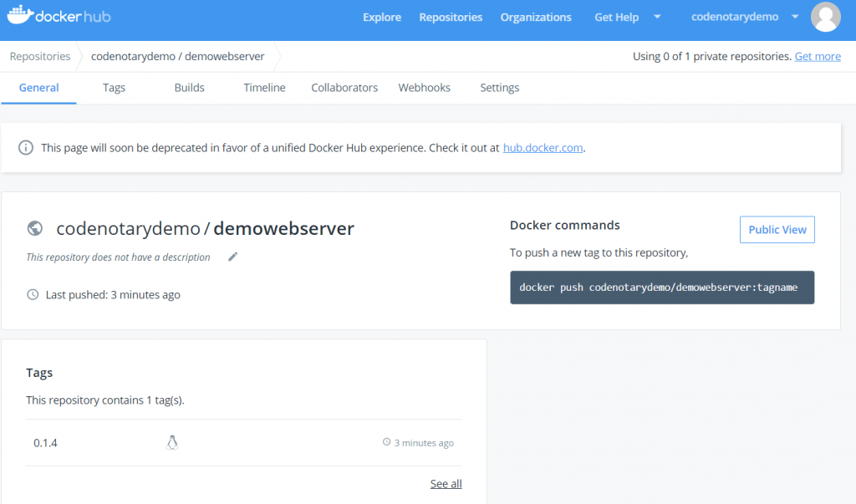Expand the Get Help dropdown arrow
The image size is (856, 504).
click(x=657, y=17)
